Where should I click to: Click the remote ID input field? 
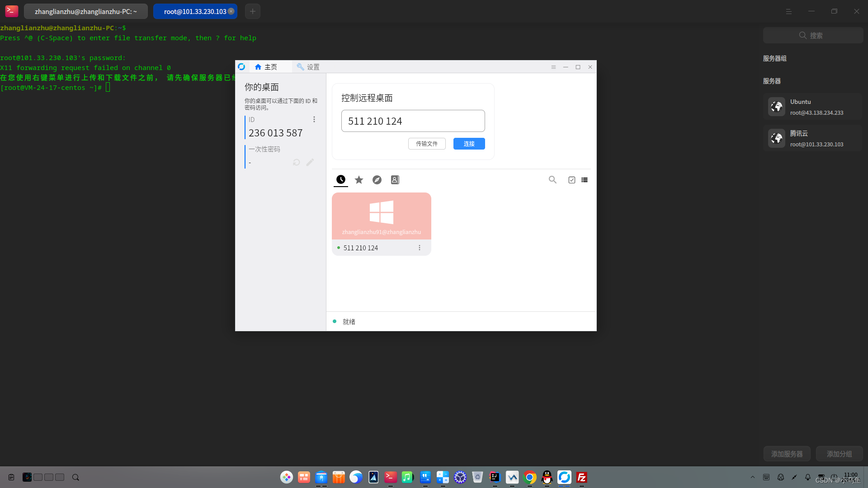413,121
